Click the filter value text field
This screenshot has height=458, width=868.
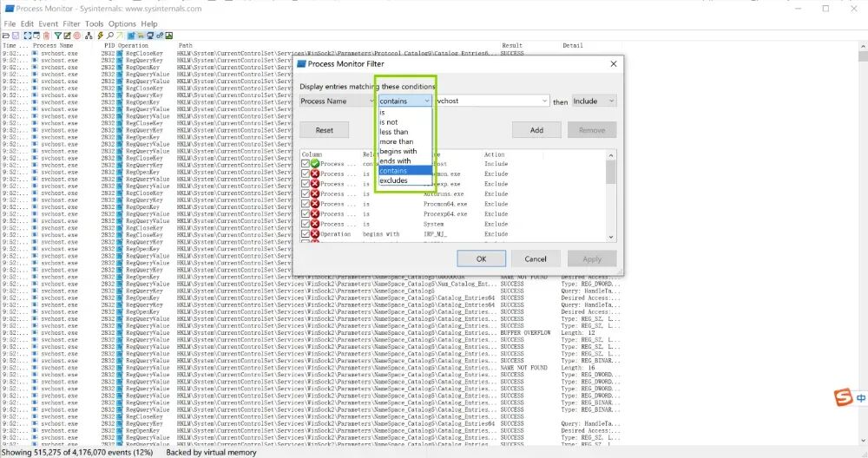491,101
